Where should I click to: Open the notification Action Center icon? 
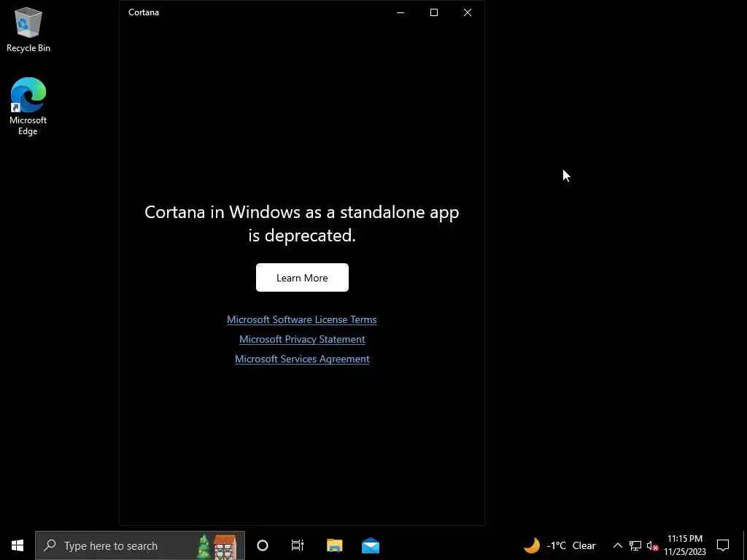coord(723,545)
